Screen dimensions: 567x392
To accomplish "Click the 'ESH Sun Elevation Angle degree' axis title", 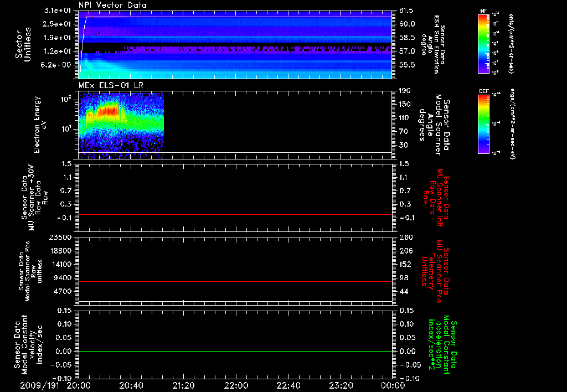I will (x=433, y=44).
